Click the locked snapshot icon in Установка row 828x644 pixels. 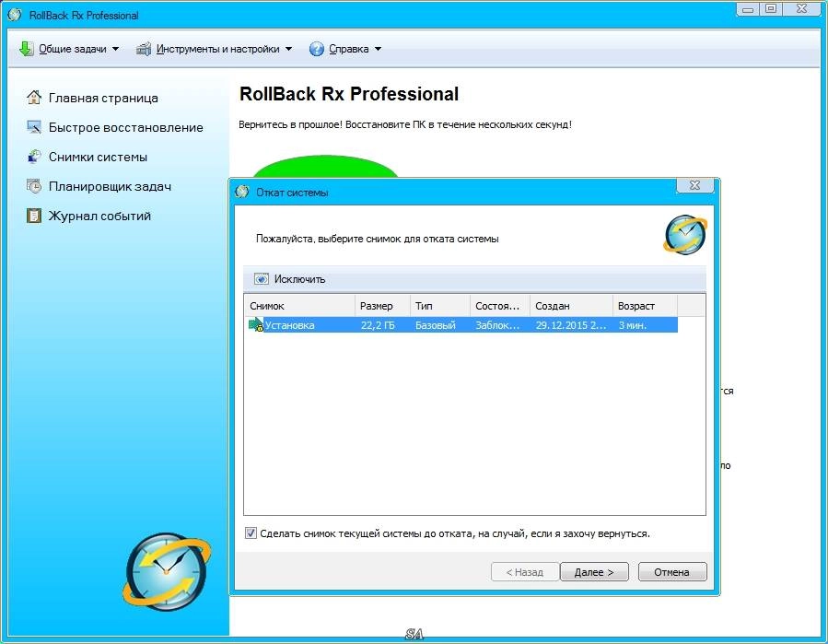255,325
